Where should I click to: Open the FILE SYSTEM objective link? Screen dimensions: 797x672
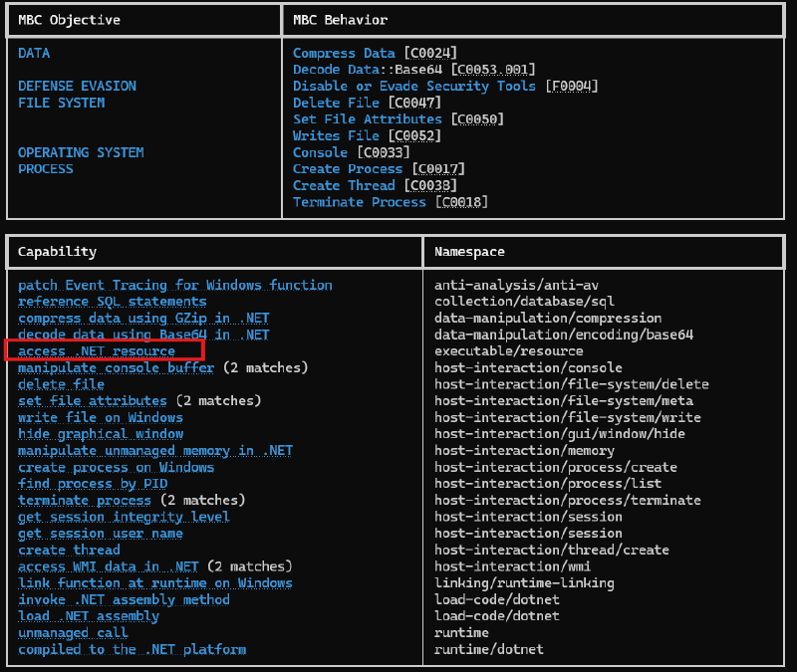tap(62, 104)
